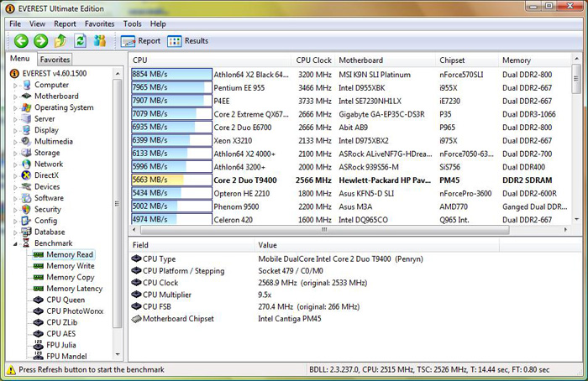This screenshot has height=381, width=588.
Task: Switch to the Favorites tab
Action: (x=55, y=60)
